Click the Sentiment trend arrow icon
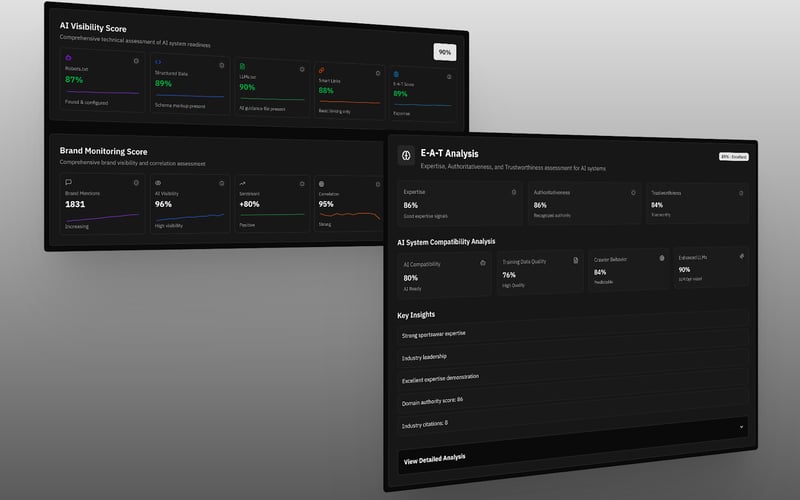800x500 pixels. [x=242, y=183]
